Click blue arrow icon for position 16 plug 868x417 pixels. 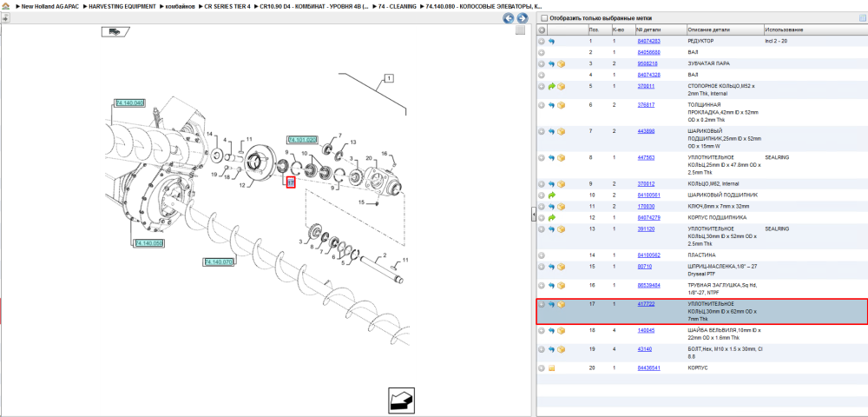551,286
